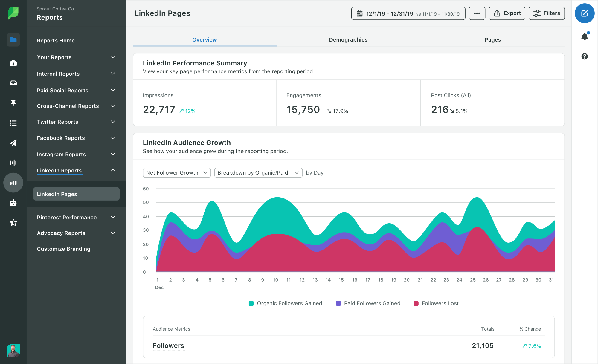Toggle Paid Followers Gained legend swatch
The height and width of the screenshot is (364, 598).
tap(338, 303)
